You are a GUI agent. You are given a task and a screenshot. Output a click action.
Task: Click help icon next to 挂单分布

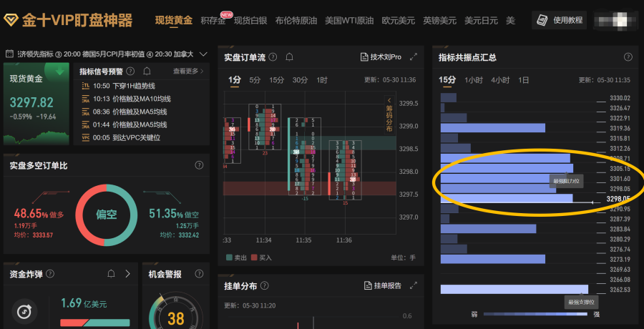265,285
